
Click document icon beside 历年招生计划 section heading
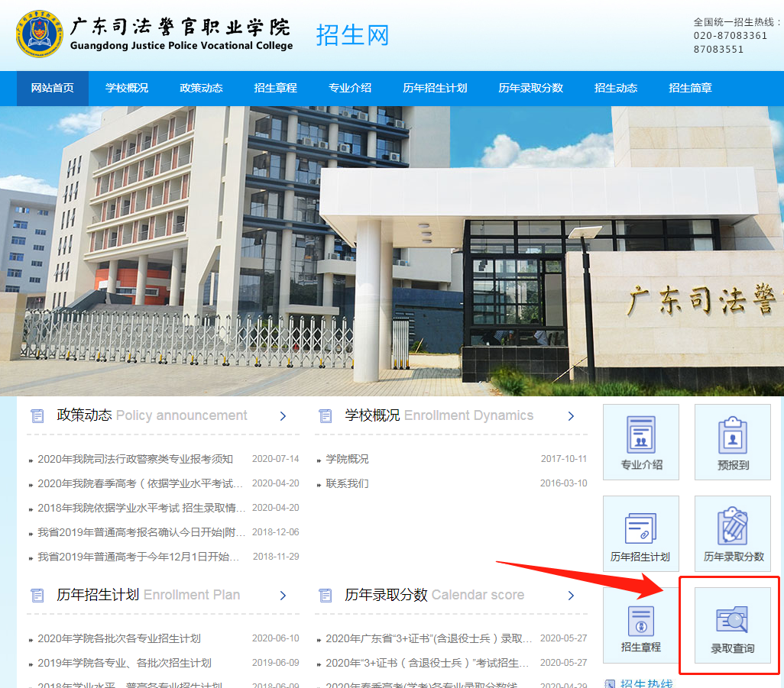37,595
